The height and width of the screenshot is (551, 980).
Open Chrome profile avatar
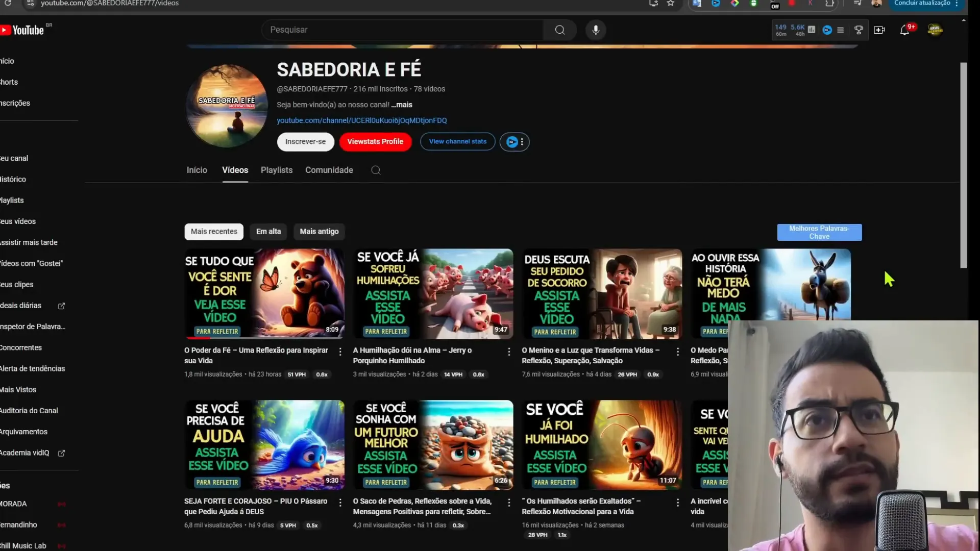tap(877, 3)
